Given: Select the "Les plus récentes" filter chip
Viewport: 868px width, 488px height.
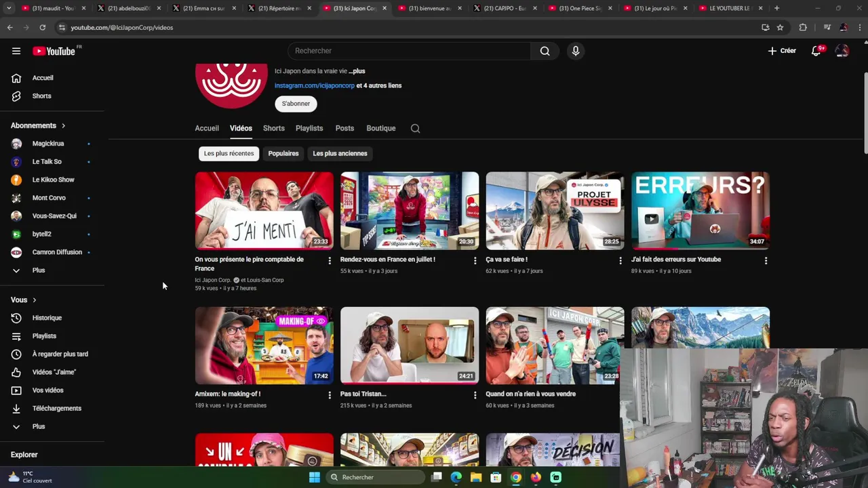Looking at the screenshot, I should coord(229,154).
